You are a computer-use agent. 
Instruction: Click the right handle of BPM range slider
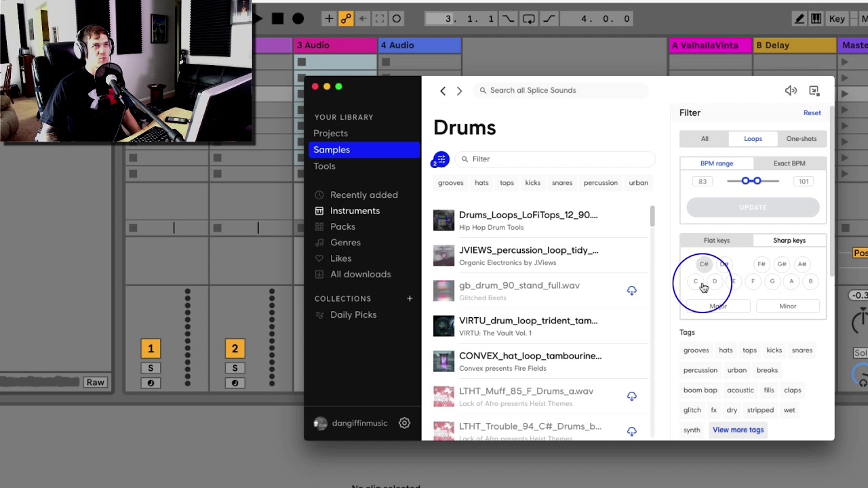point(757,181)
